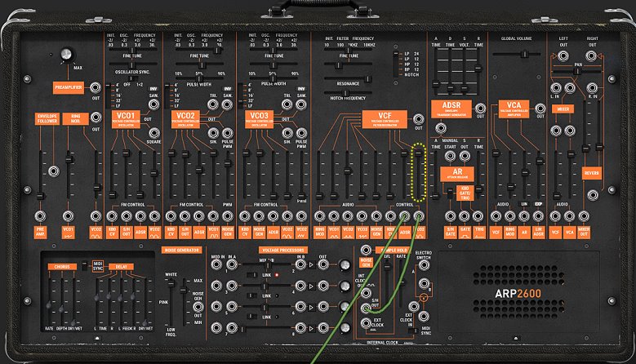Click voltage processor 1 OUT jack
This screenshot has width=636, height=364.
click(x=323, y=264)
